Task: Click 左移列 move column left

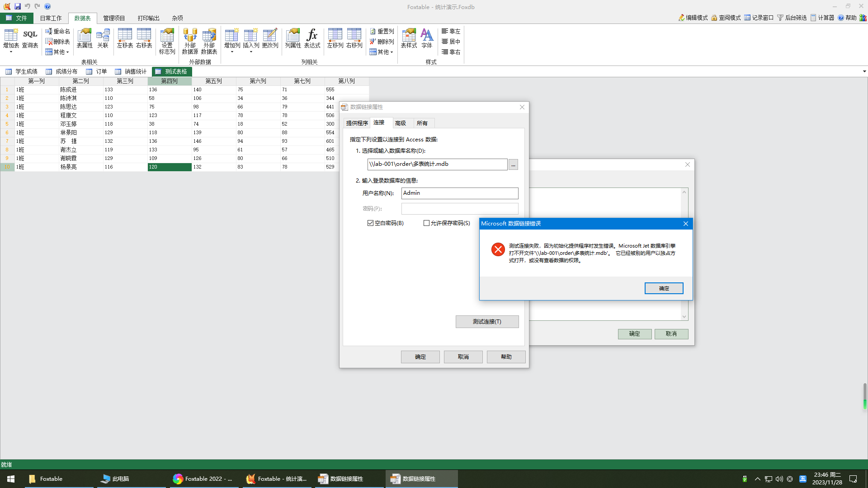Action: (335, 38)
